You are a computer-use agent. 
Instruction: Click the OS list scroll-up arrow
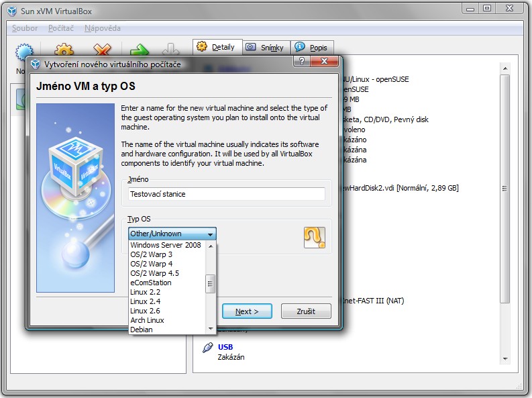pos(211,246)
